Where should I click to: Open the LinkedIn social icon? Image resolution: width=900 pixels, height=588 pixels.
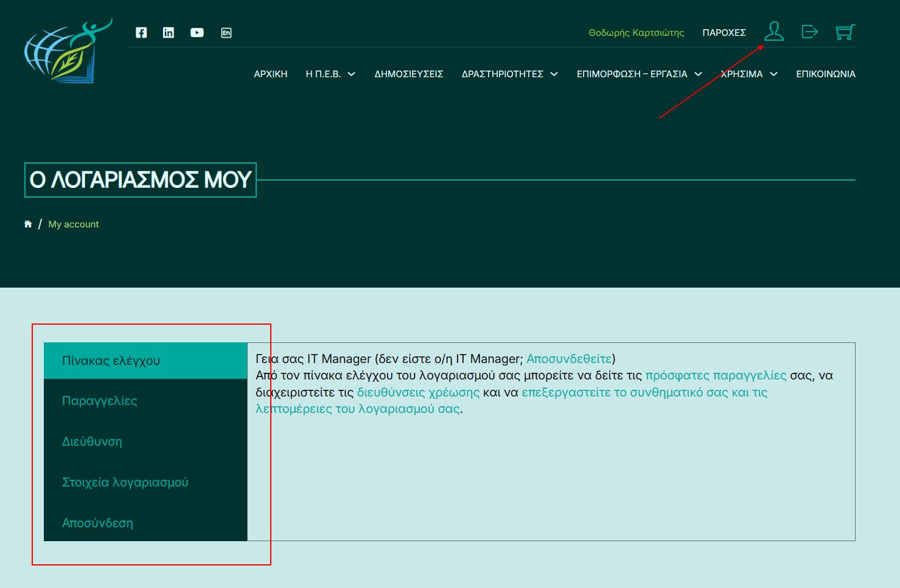click(169, 33)
